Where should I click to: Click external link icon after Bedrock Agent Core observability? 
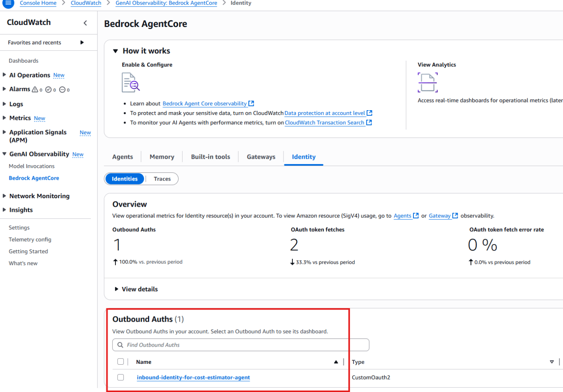[x=251, y=103]
